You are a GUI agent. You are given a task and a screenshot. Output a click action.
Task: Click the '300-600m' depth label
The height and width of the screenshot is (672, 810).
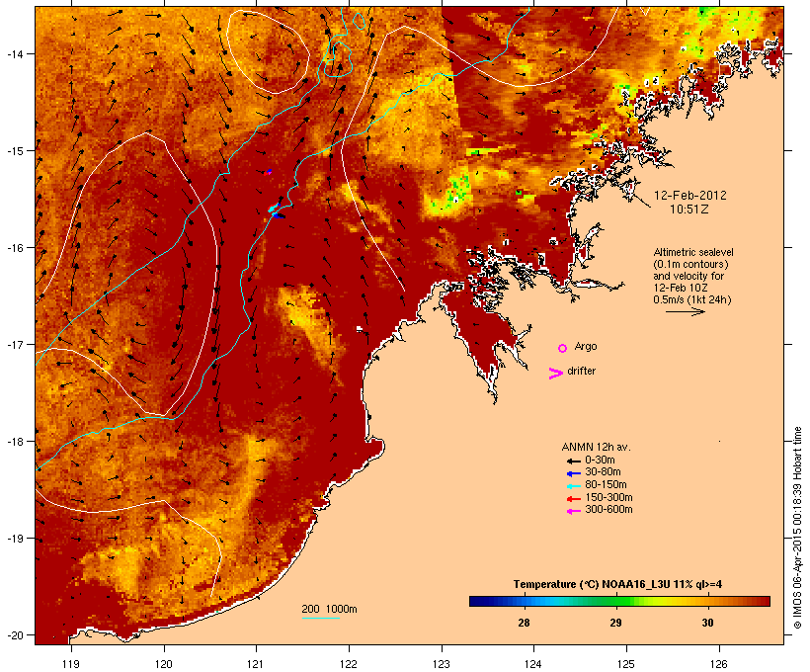[x=608, y=510]
